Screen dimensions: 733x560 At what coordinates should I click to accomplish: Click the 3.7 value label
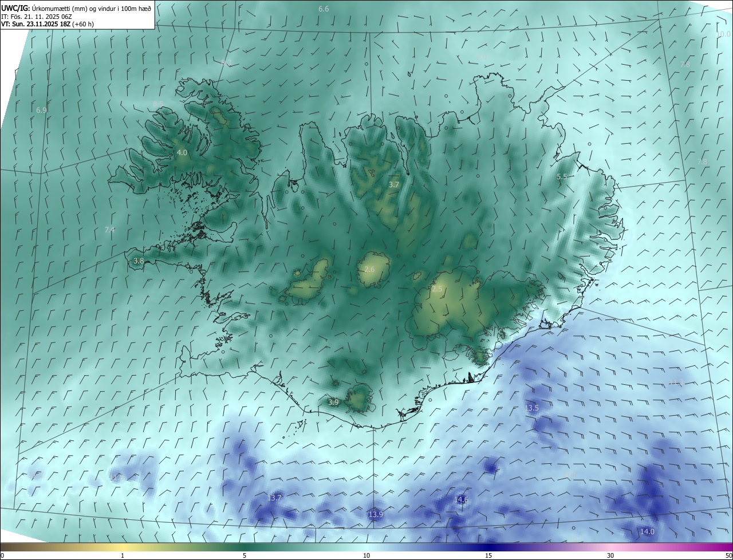click(394, 185)
